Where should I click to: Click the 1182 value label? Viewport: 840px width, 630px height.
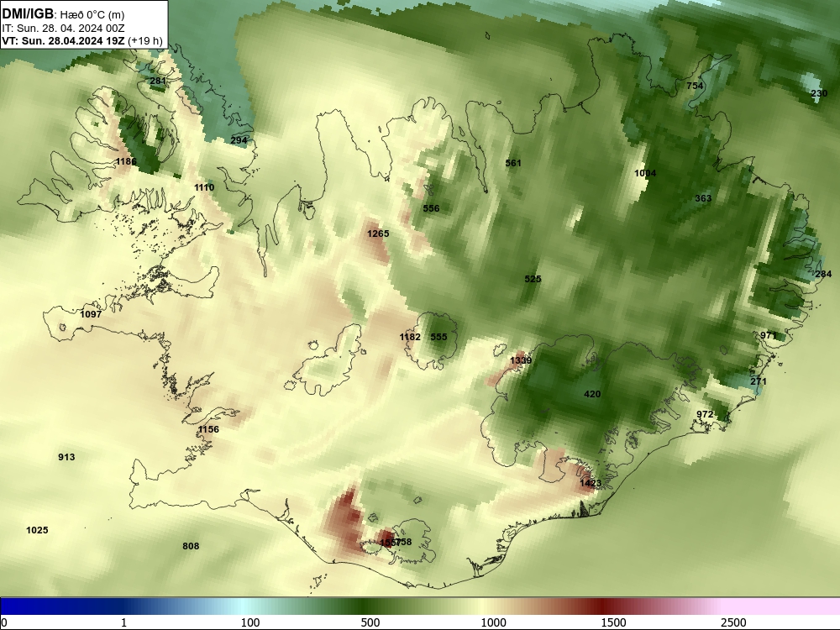(x=410, y=337)
